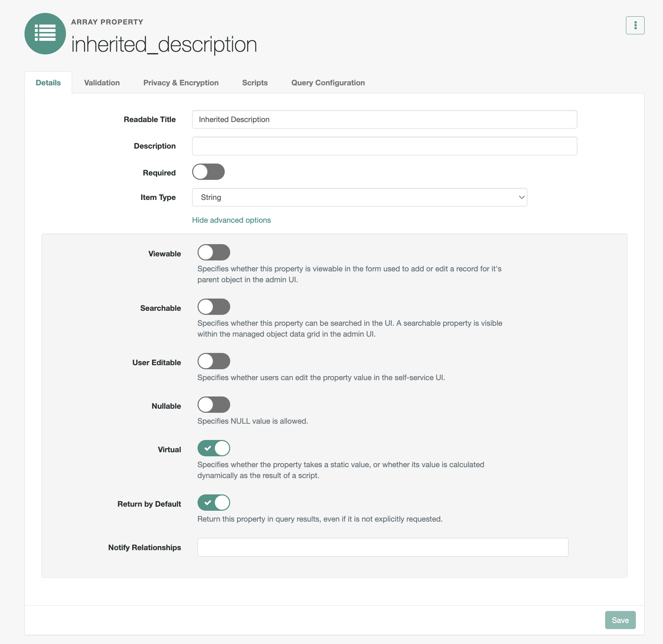The image size is (663, 644).
Task: Click the Query Configuration tab
Action: [x=328, y=82]
